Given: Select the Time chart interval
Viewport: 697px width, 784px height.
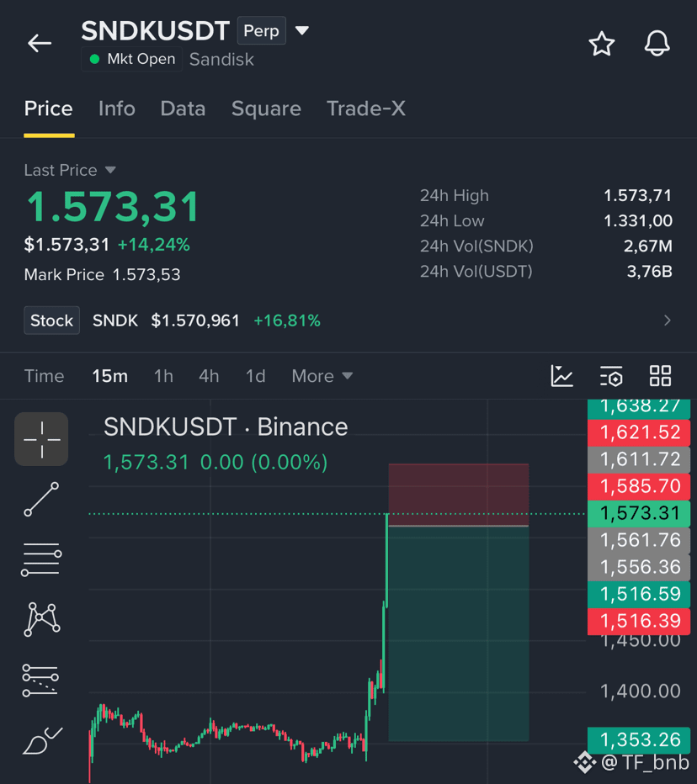Looking at the screenshot, I should pos(44,376).
